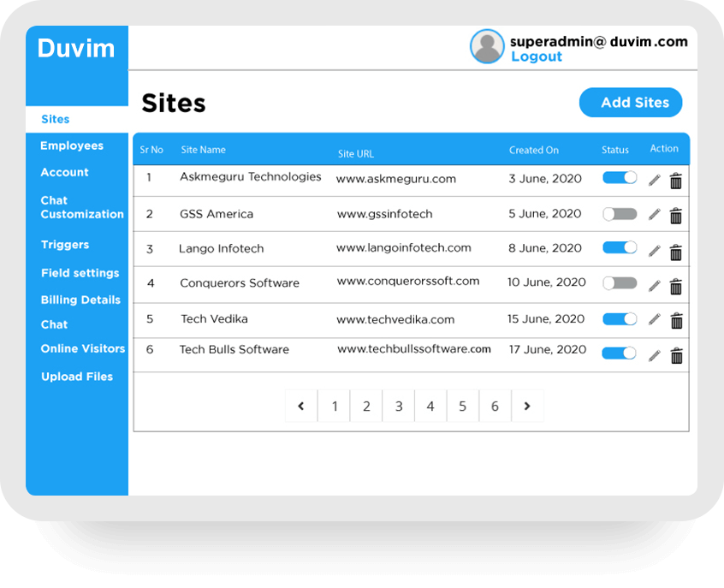Open Chat Customization in sidebar
This screenshot has width=724, height=588.
click(82, 207)
